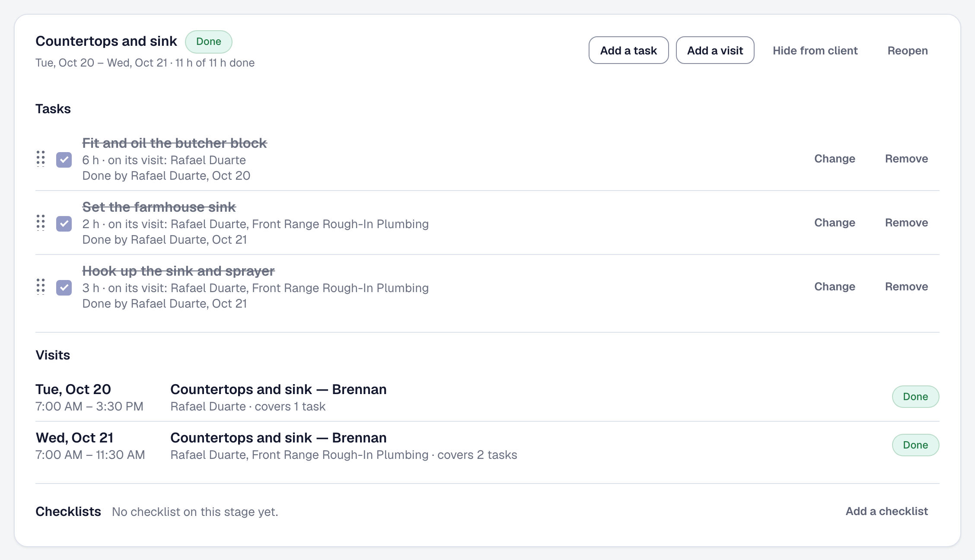Click the Visits section heading

point(53,355)
